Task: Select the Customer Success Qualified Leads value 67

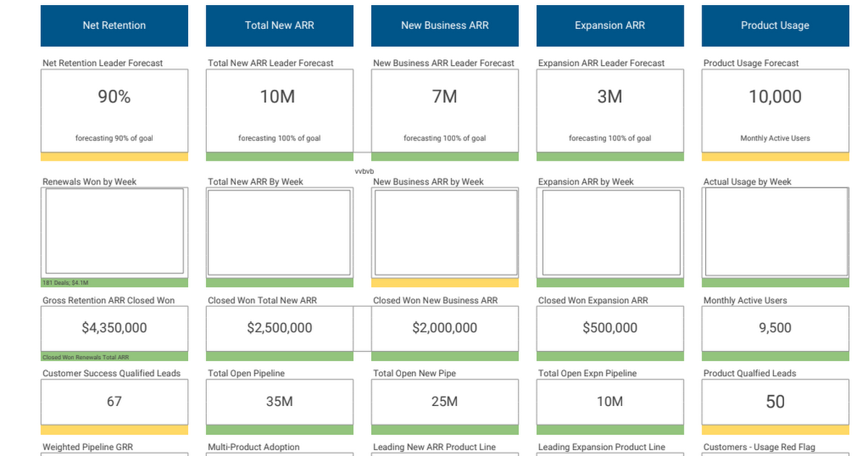Action: [x=114, y=402]
